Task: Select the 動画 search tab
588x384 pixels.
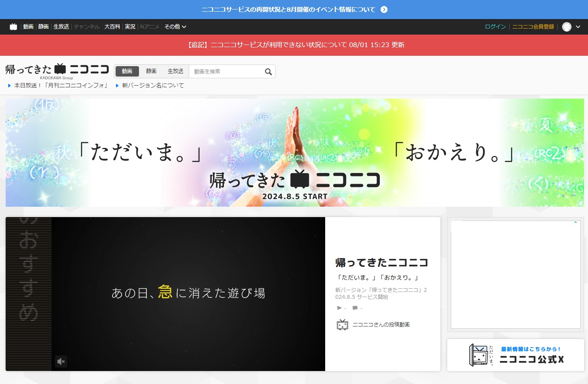Action: [x=127, y=71]
